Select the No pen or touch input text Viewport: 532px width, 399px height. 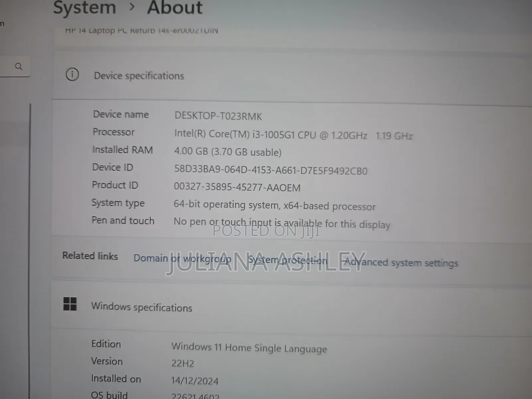pos(282,223)
